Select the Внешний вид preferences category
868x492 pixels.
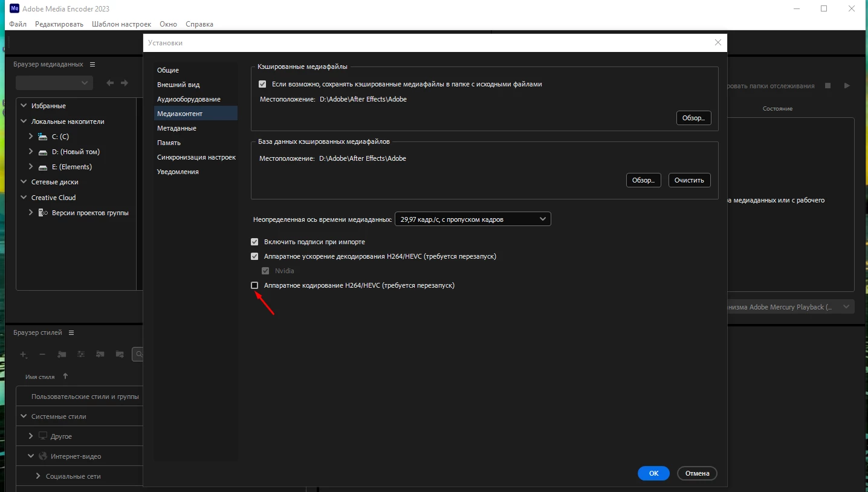196,85
